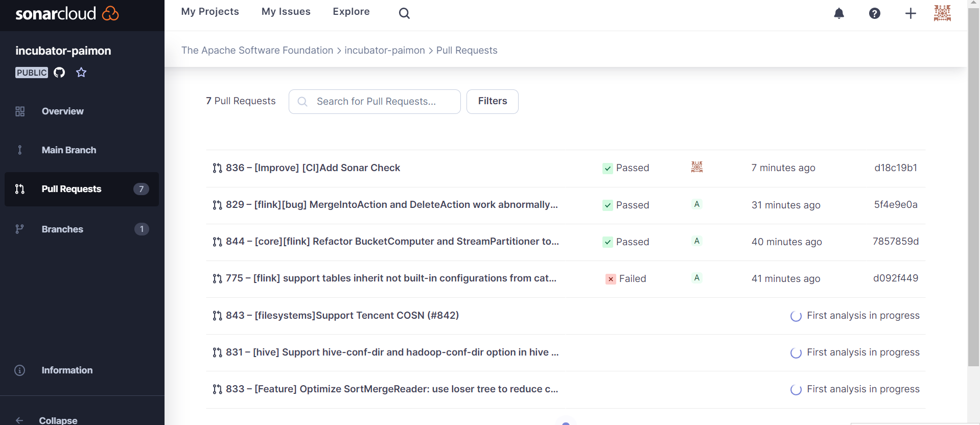Click the pull request icon beside PR 844
Image resolution: width=980 pixels, height=425 pixels.
pyautogui.click(x=217, y=242)
